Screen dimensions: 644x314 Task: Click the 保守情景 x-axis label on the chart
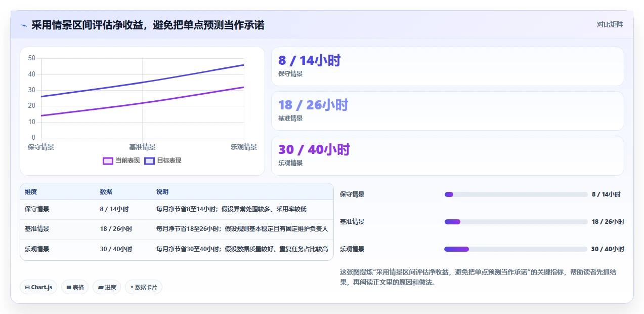point(41,147)
